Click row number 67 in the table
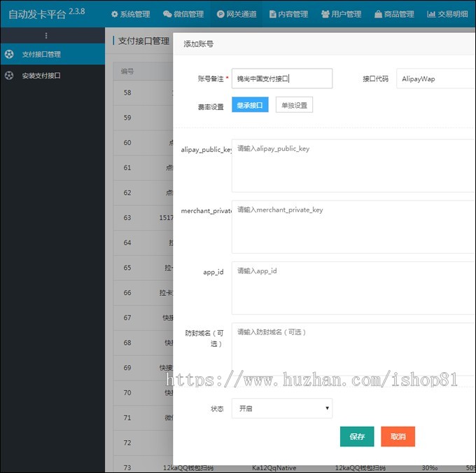Viewport: 476px width, 473px height. [x=127, y=317]
